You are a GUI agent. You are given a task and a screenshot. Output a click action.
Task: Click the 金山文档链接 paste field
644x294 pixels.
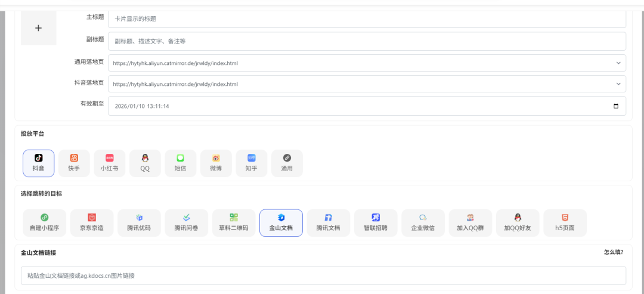[x=324, y=276]
